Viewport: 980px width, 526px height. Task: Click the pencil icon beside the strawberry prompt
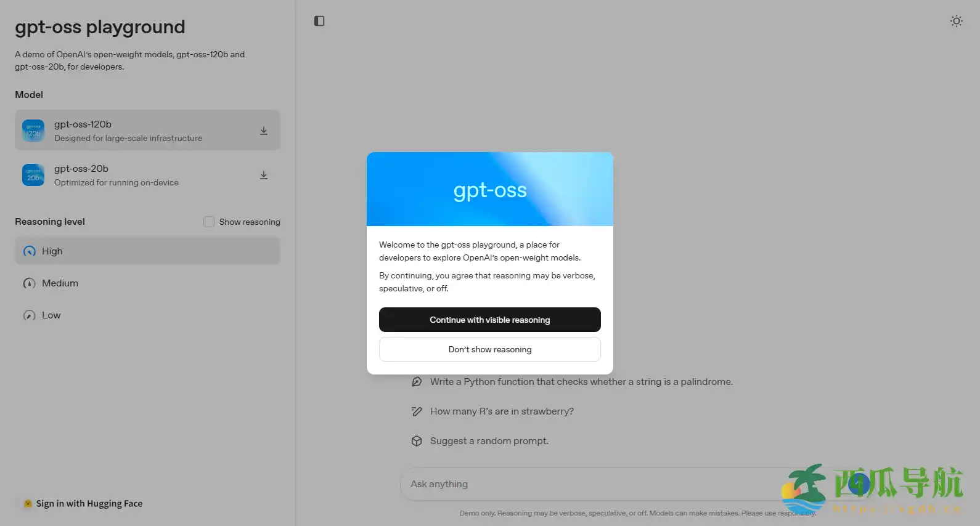click(x=417, y=411)
